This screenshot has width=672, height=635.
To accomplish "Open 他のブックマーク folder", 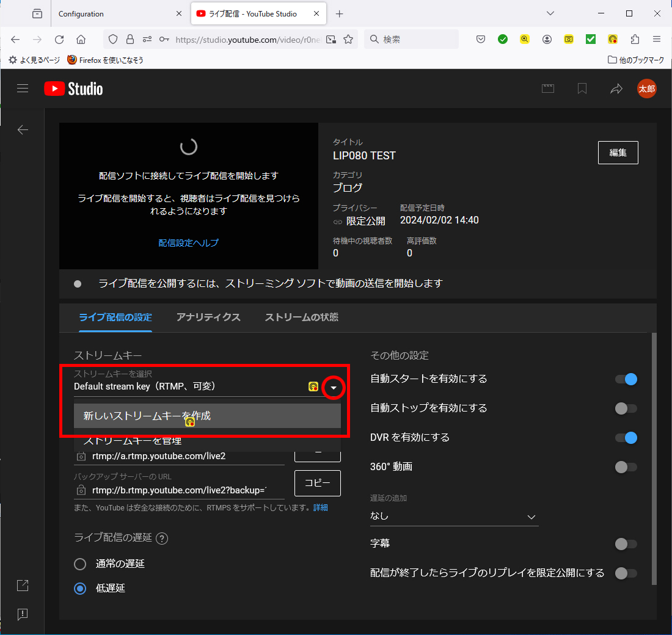I will click(635, 60).
